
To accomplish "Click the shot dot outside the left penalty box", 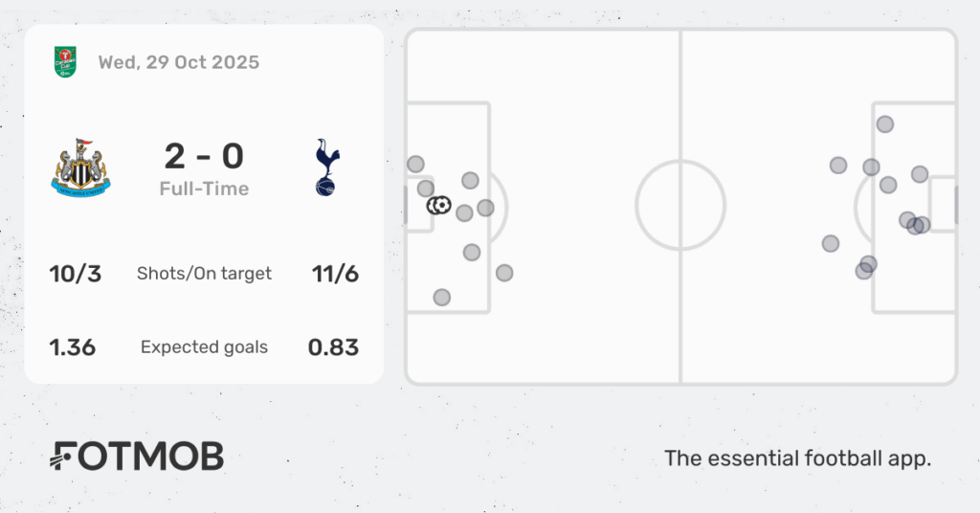I will pos(504,273).
